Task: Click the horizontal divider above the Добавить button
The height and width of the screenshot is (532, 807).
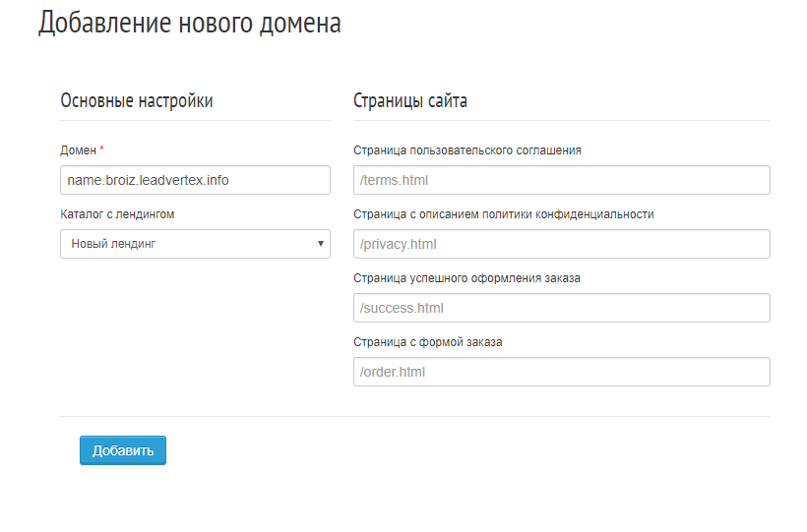Action: click(415, 416)
